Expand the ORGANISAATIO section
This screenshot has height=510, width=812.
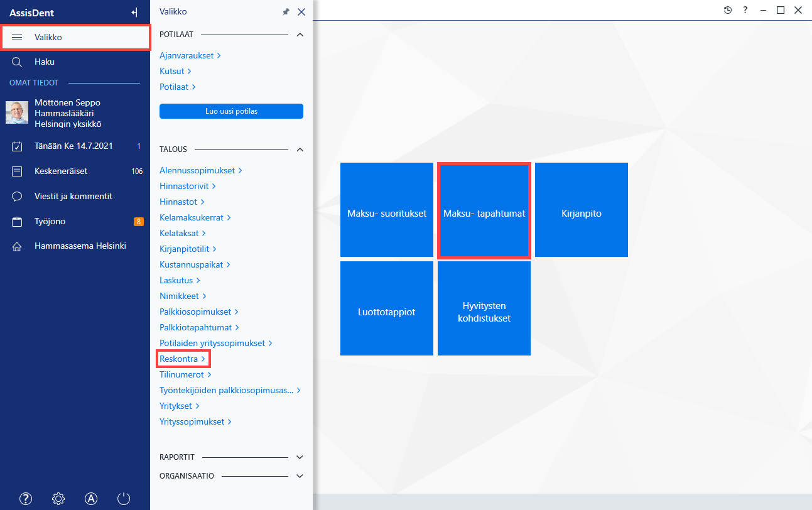(300, 476)
